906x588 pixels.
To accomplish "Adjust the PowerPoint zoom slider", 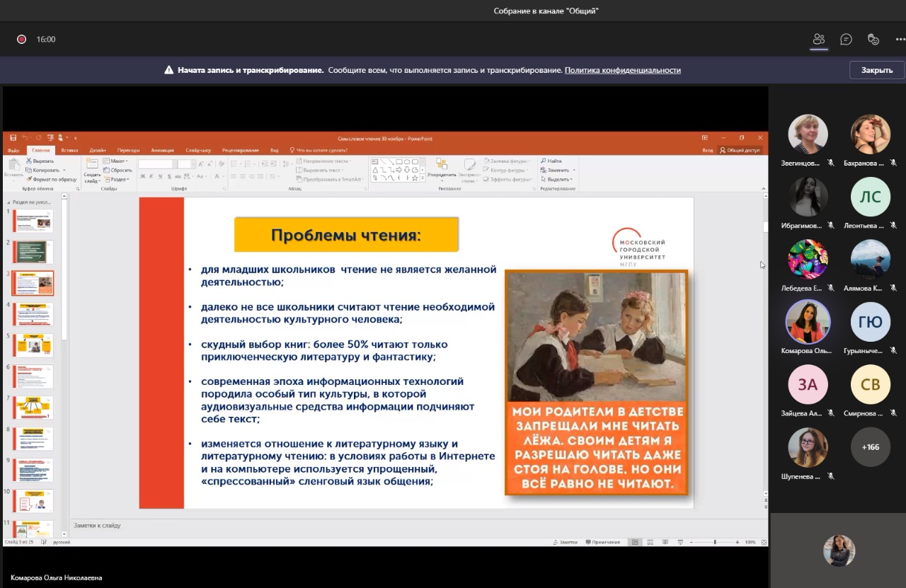I will tap(714, 542).
